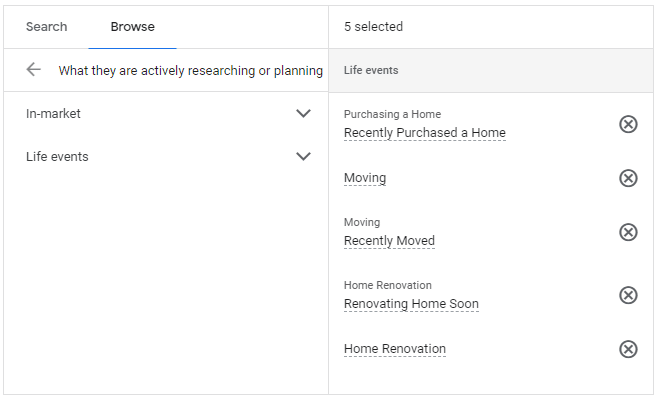Viewport: 657px width, 400px height.
Task: Click the Renovating Home Soon link
Action: pyautogui.click(x=411, y=304)
